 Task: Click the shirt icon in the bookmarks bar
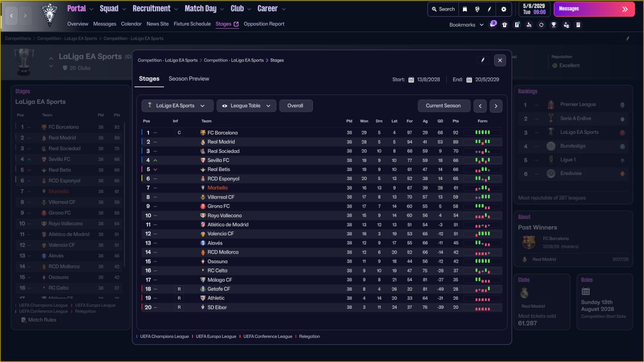pyautogui.click(x=505, y=25)
